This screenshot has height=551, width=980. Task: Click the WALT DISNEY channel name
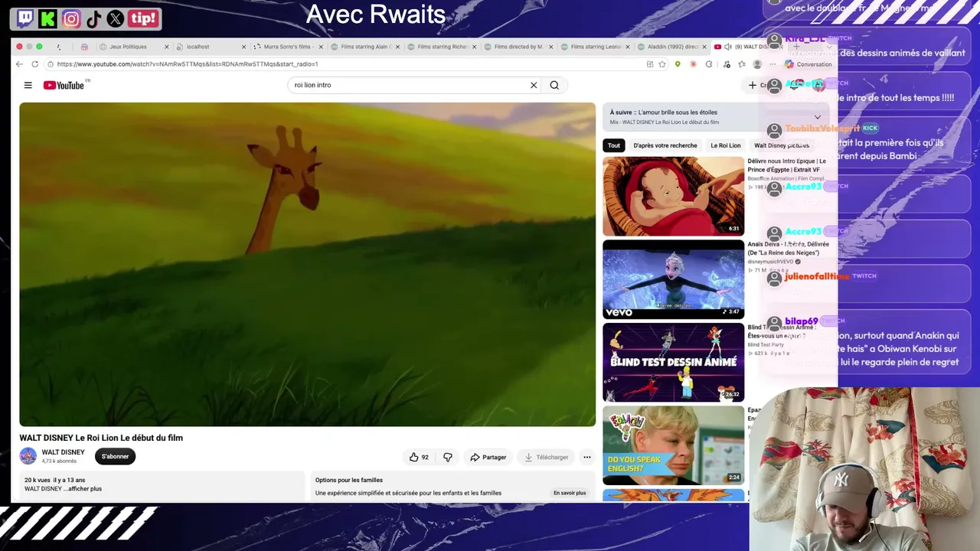click(x=63, y=452)
